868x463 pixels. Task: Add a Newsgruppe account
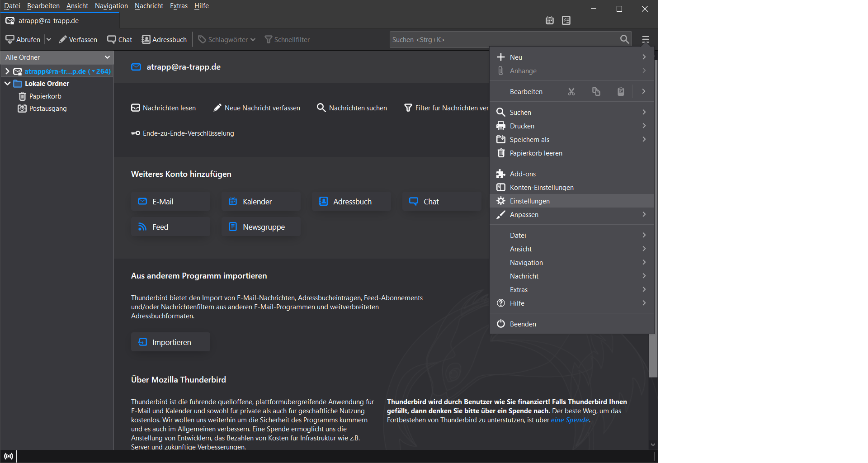261,227
